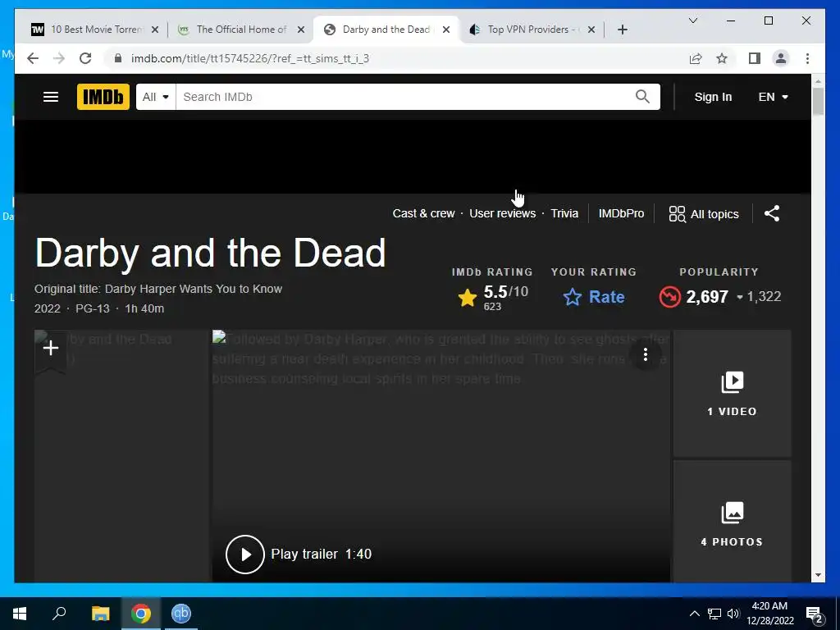The image size is (840, 630).
Task: Open Trivia link
Action: (564, 214)
